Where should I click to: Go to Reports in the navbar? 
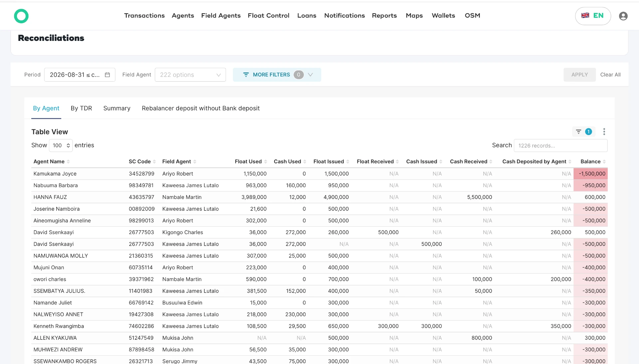point(384,16)
